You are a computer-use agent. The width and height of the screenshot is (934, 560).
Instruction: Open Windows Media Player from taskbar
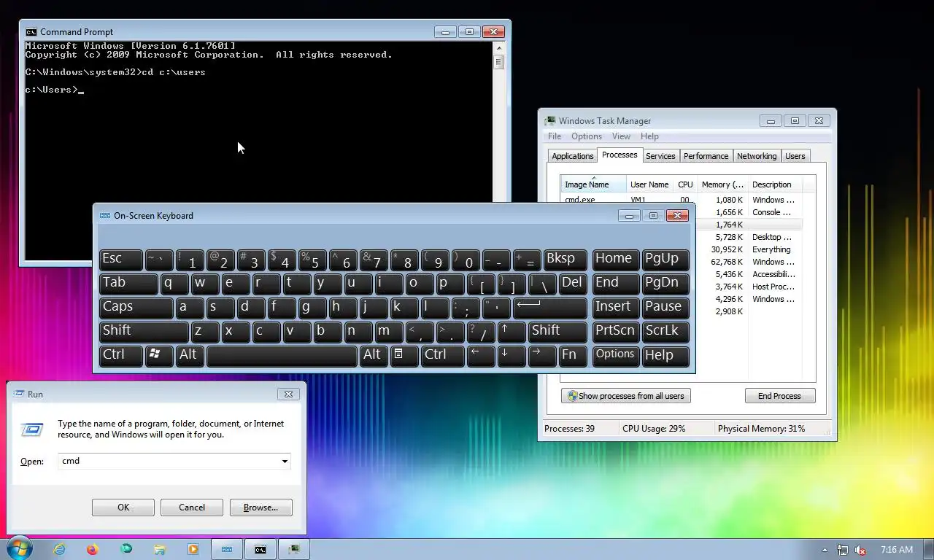(193, 549)
